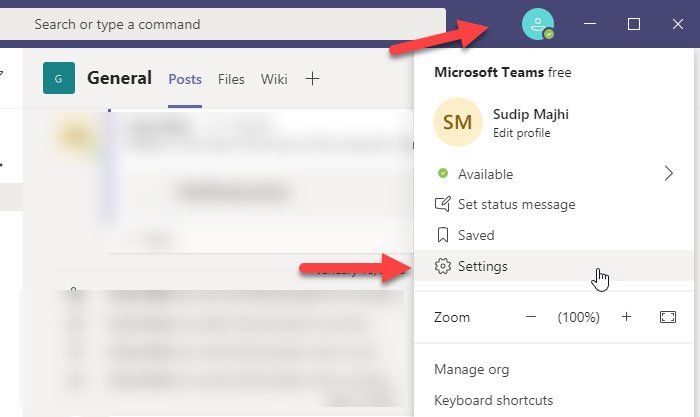700x417 pixels.
Task: Maximize the Teams window
Action: coord(633,24)
